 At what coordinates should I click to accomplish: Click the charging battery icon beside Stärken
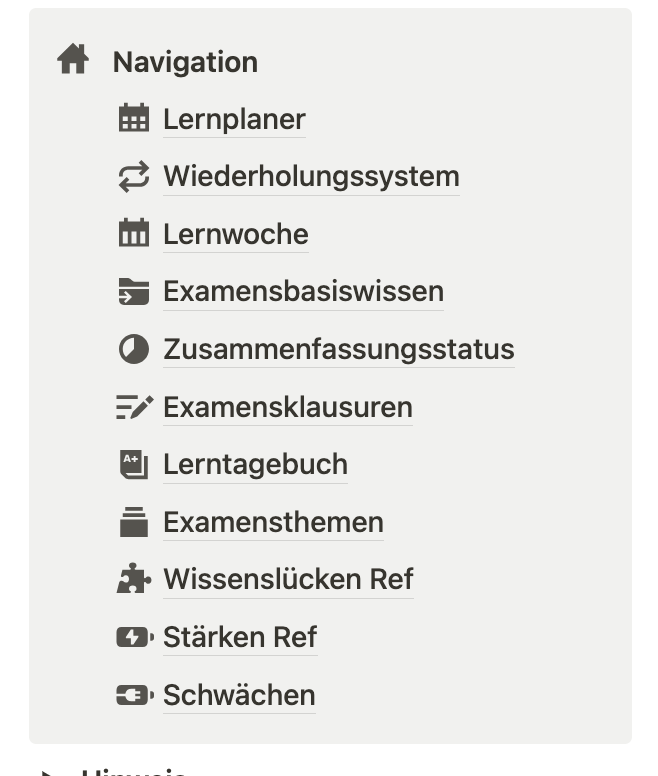133,637
